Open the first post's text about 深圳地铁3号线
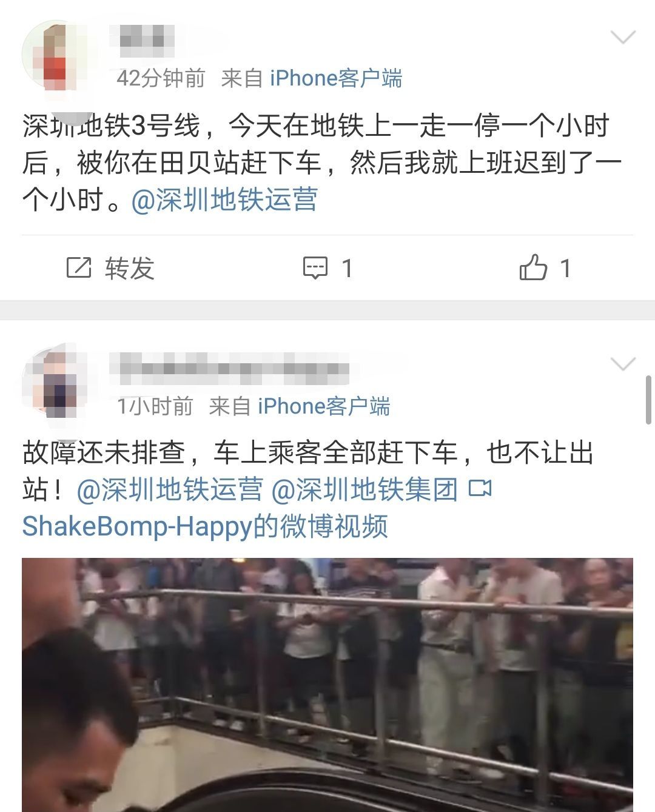Image resolution: width=655 pixels, height=812 pixels. point(321,163)
